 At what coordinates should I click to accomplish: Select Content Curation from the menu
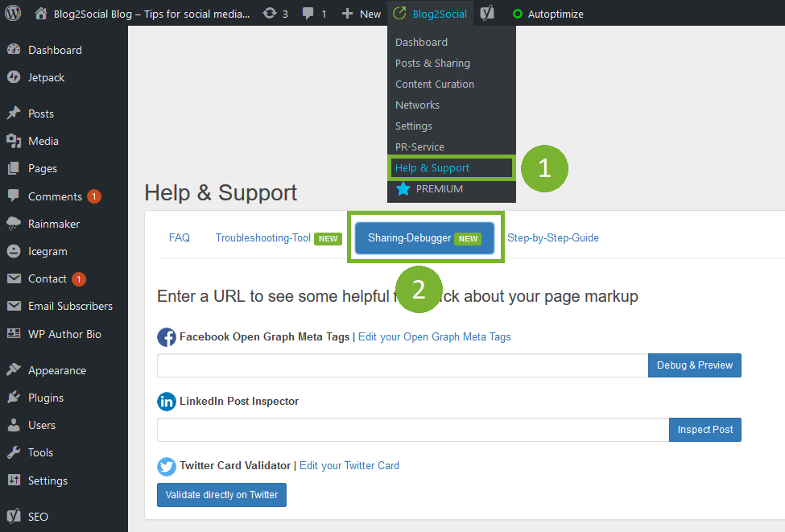coord(435,84)
